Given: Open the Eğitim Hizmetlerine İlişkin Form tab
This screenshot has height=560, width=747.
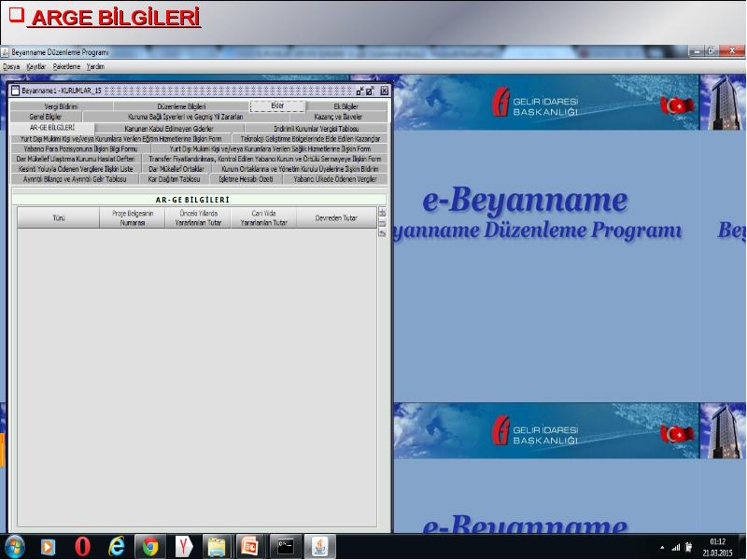Looking at the screenshot, I should tap(121, 138).
